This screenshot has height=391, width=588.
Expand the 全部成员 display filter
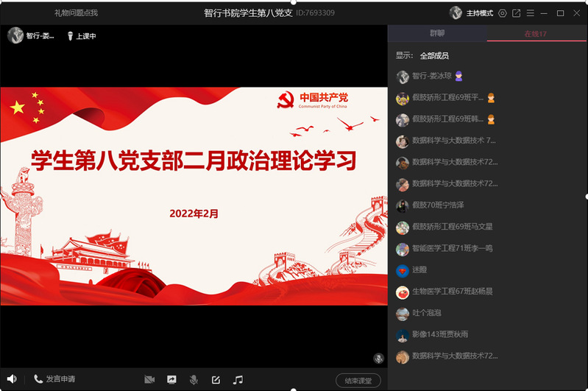[x=434, y=55]
